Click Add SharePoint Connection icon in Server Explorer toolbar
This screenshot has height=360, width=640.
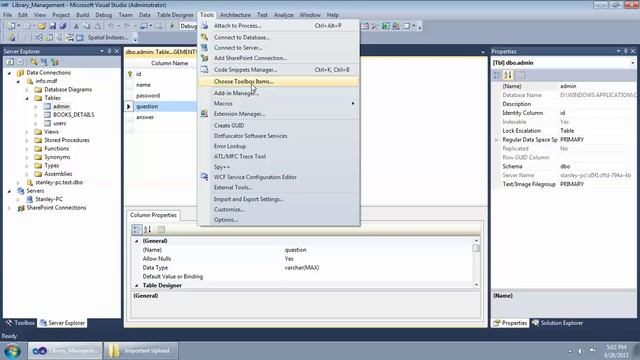55,62
